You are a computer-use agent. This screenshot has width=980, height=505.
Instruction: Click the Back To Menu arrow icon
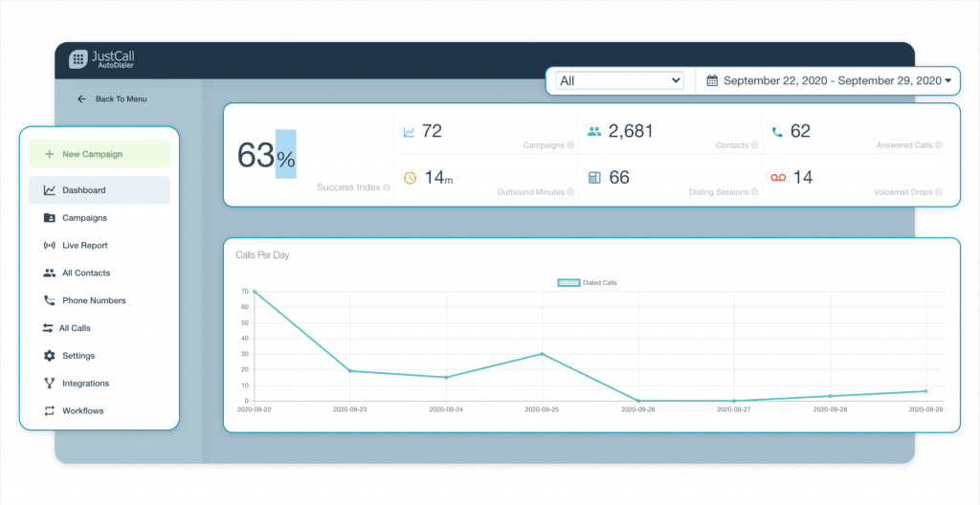pos(81,99)
